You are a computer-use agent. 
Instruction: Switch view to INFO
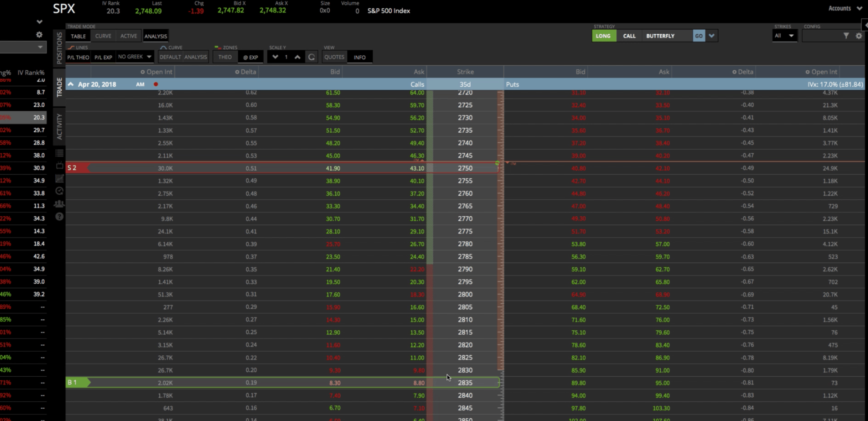point(359,57)
